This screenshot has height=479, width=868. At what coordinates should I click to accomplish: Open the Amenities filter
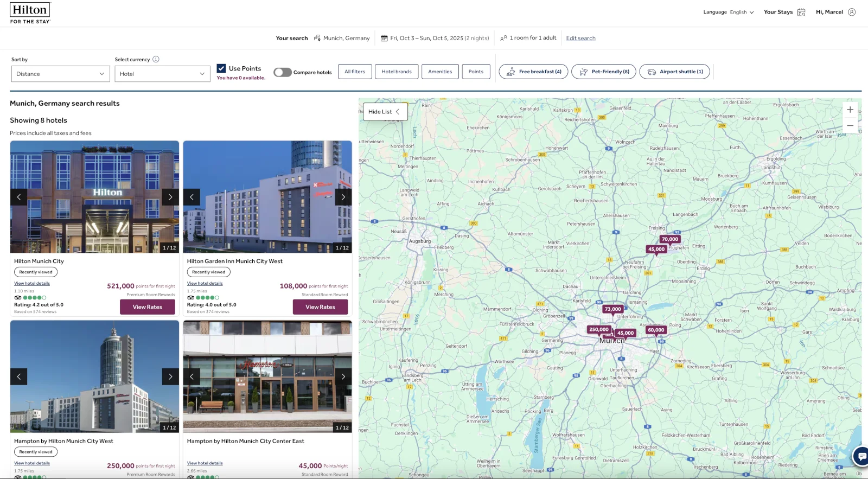pyautogui.click(x=440, y=72)
